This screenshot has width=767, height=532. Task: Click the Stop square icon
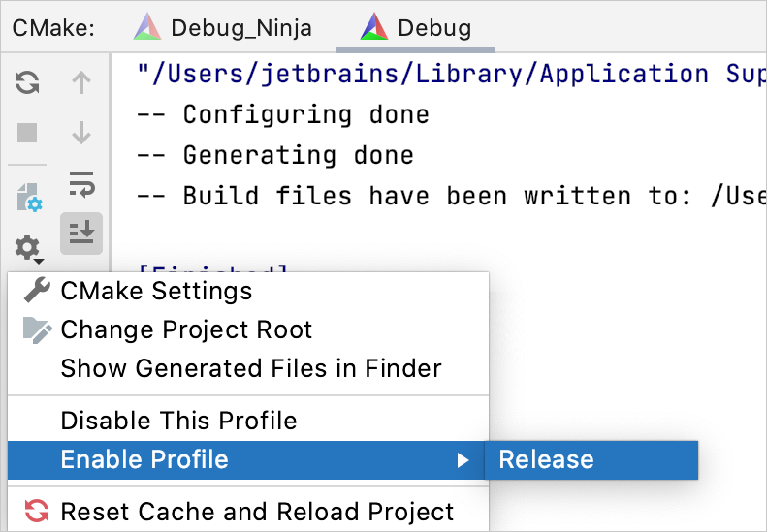click(27, 133)
